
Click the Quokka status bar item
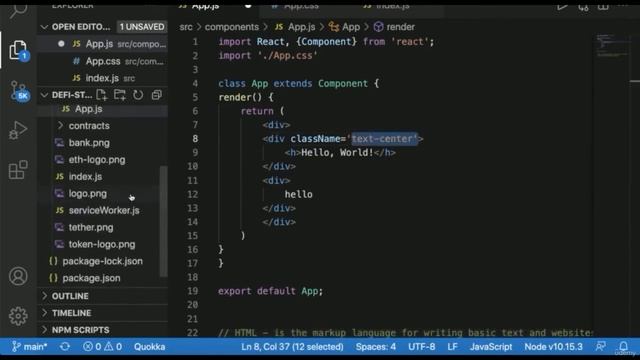[x=149, y=347]
